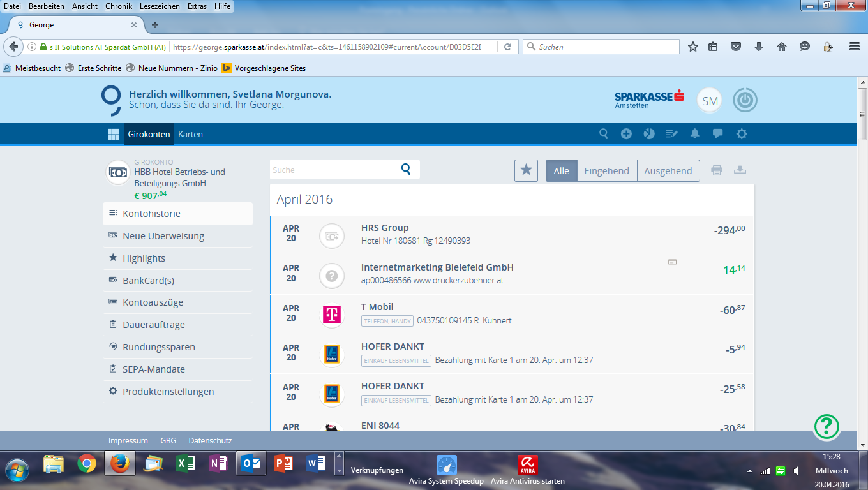Open the Datei menu

13,6
